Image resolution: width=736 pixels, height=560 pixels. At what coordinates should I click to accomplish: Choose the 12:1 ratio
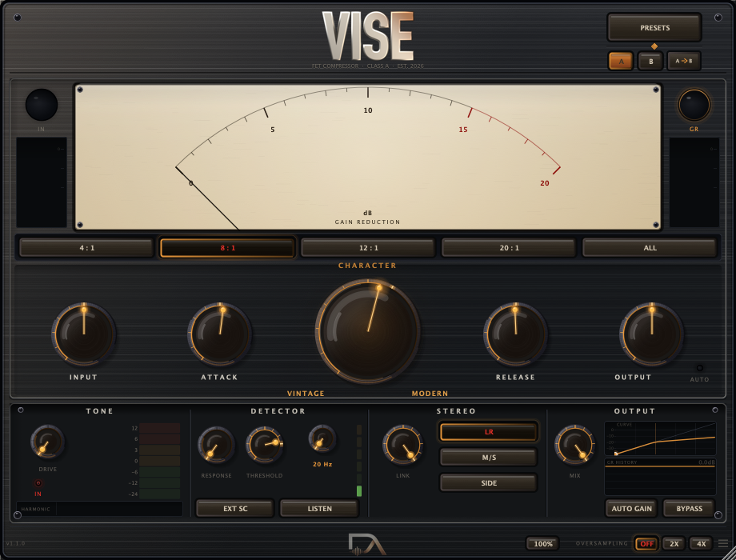[369, 248]
